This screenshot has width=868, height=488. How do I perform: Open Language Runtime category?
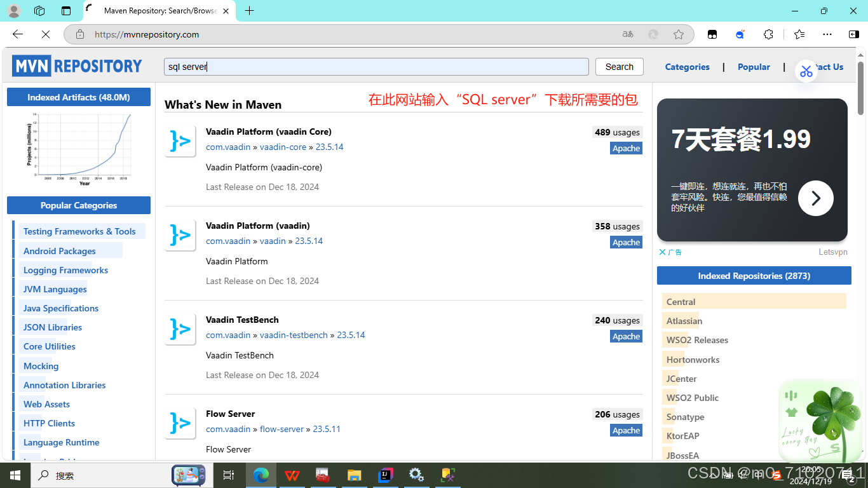click(x=62, y=442)
